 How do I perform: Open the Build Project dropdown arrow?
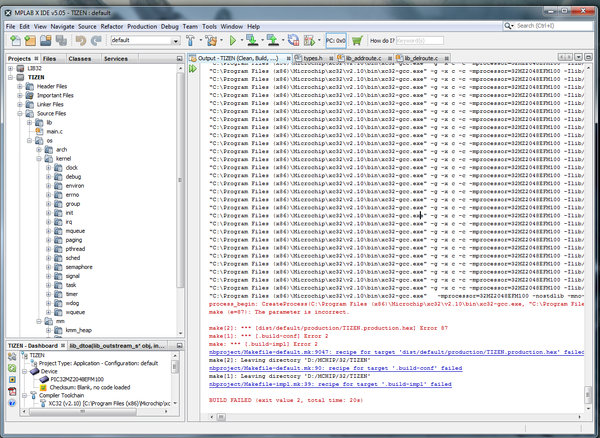[x=200, y=40]
